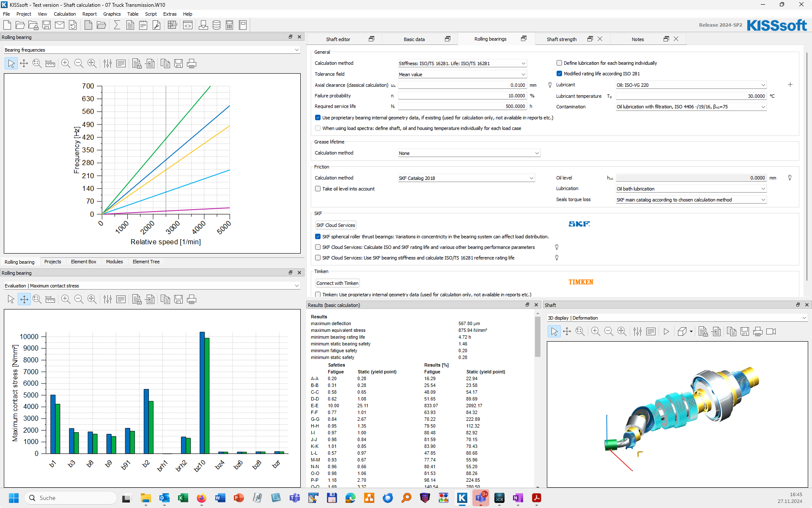Image resolution: width=812 pixels, height=508 pixels.
Task: Open the Calculation menu
Action: tap(65, 14)
